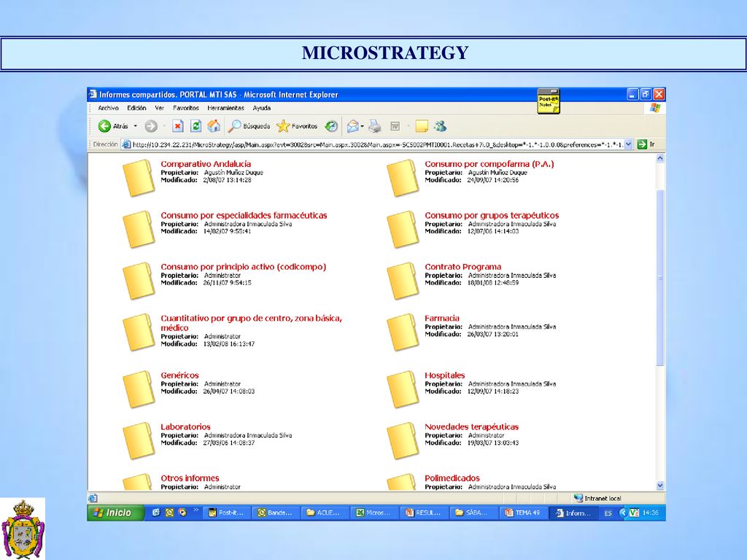Print the page with printer icon
The height and width of the screenshot is (560, 747).
pyautogui.click(x=375, y=126)
